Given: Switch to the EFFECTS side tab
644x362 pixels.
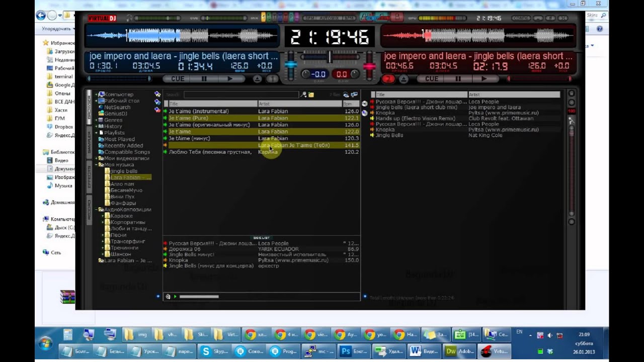Looking at the screenshot, I should 90,177.
